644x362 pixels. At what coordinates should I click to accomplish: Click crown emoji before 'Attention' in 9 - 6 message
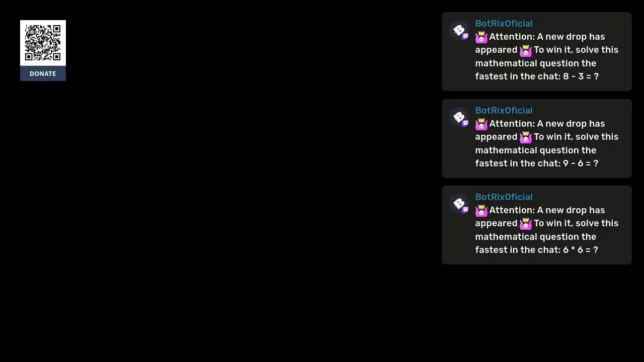pos(481,124)
